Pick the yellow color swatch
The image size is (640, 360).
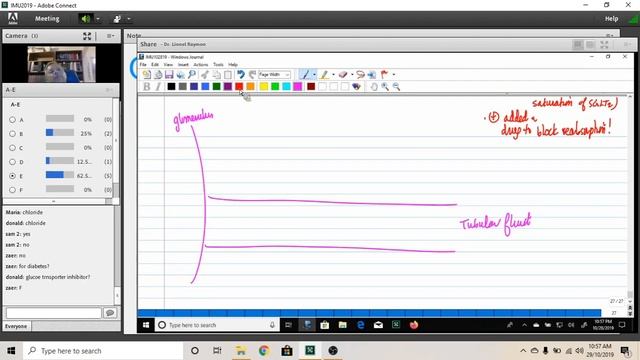264,86
